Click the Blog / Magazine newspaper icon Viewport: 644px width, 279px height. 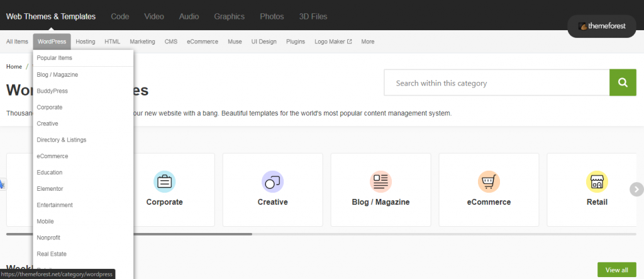pos(380,182)
